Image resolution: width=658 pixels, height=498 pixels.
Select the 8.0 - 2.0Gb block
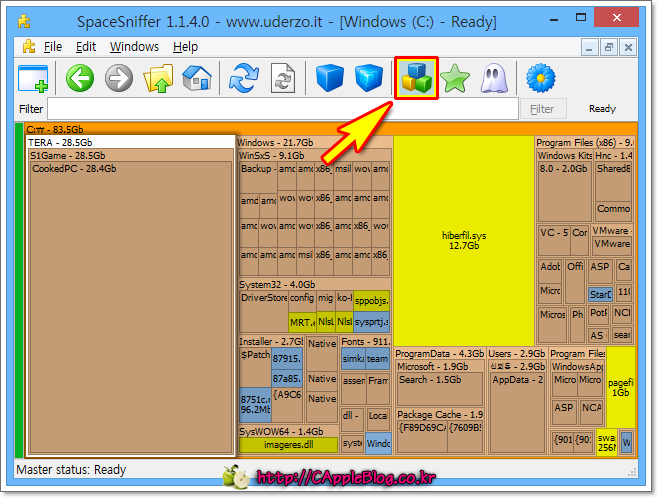565,191
